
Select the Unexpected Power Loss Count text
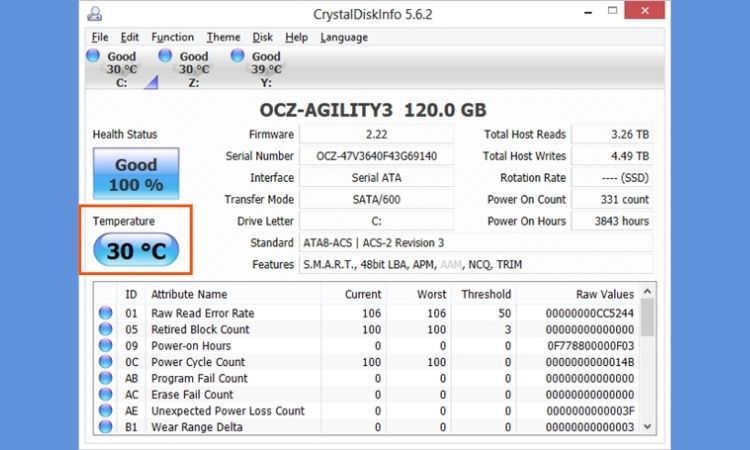[x=228, y=411]
